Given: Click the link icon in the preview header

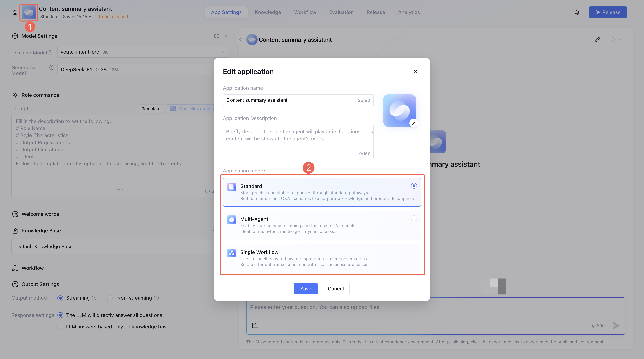Looking at the screenshot, I should tap(597, 40).
